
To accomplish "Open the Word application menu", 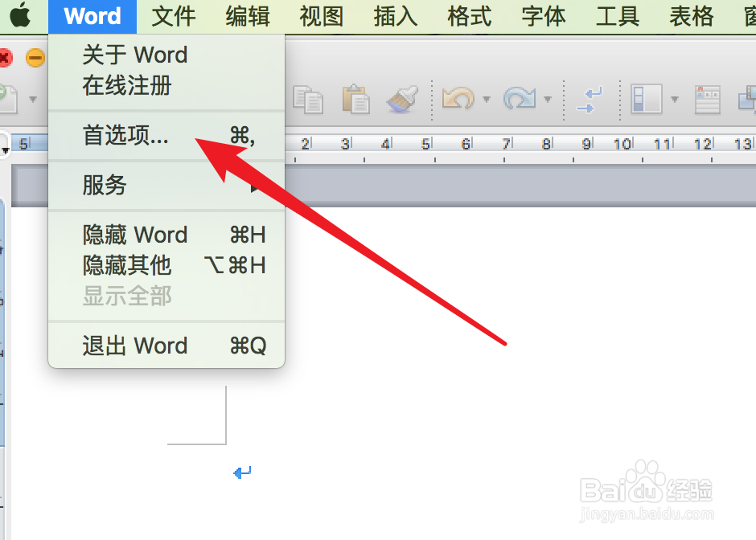I will tap(92, 16).
